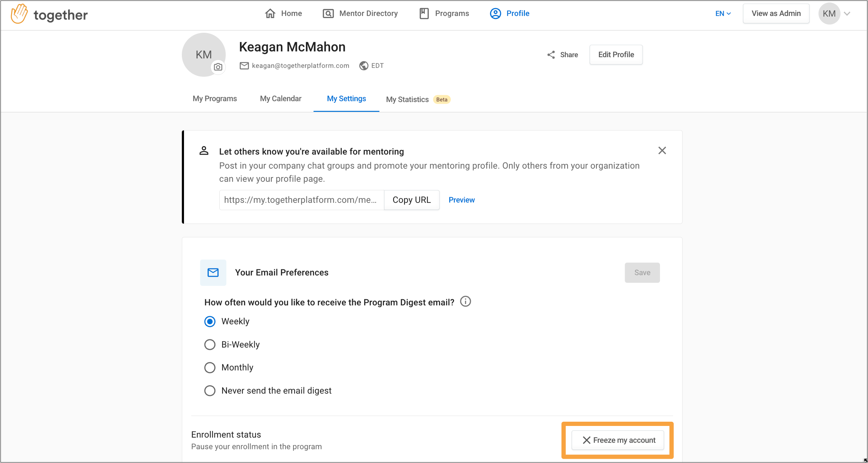This screenshot has height=463, width=868.
Task: Open the Preview link
Action: [x=461, y=200]
